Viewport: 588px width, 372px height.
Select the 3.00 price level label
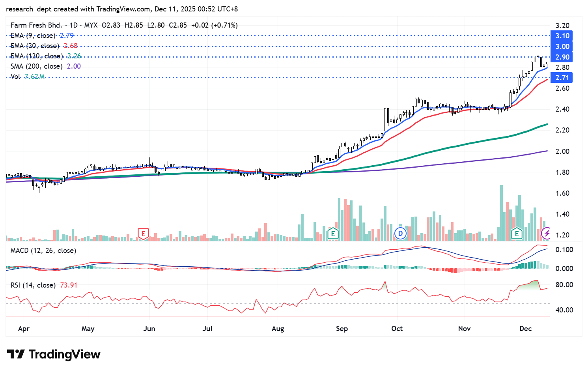[x=562, y=47]
